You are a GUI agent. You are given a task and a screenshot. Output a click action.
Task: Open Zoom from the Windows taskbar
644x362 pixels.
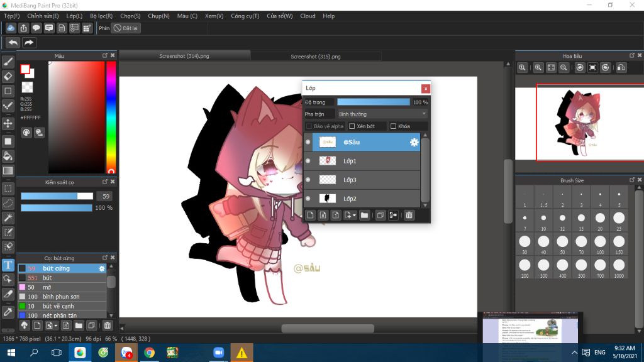(x=218, y=353)
